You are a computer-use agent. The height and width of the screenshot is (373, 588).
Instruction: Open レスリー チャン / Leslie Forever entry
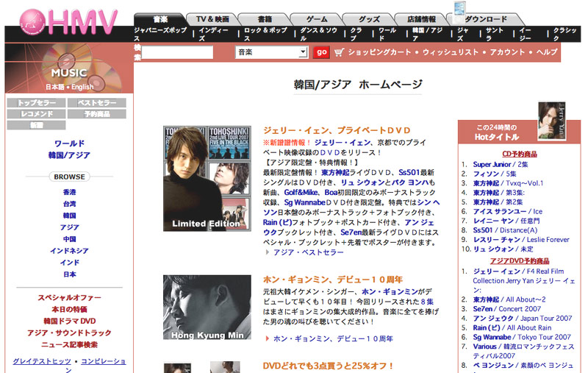(521, 239)
